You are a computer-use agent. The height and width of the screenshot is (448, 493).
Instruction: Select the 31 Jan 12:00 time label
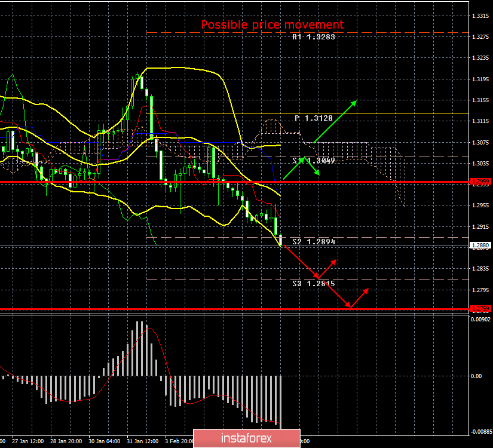coord(143,442)
